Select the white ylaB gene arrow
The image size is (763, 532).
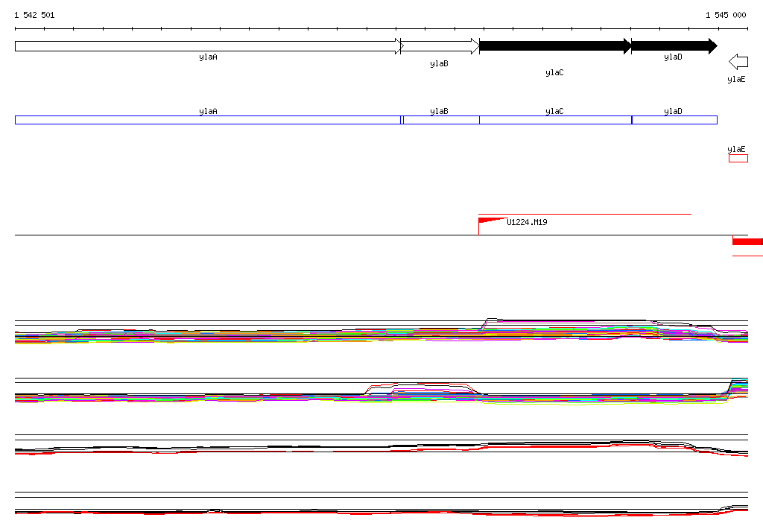(x=440, y=46)
